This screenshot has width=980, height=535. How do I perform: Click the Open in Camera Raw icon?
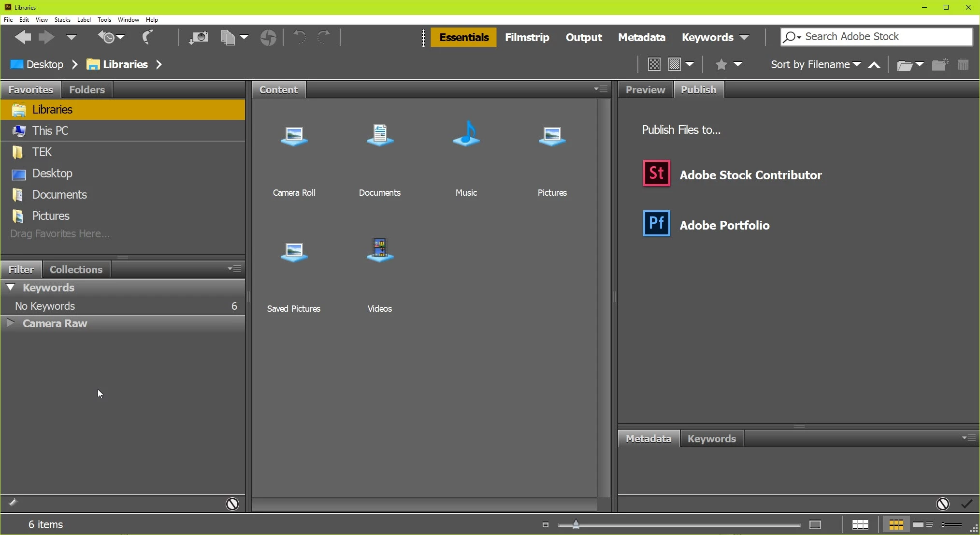[268, 38]
